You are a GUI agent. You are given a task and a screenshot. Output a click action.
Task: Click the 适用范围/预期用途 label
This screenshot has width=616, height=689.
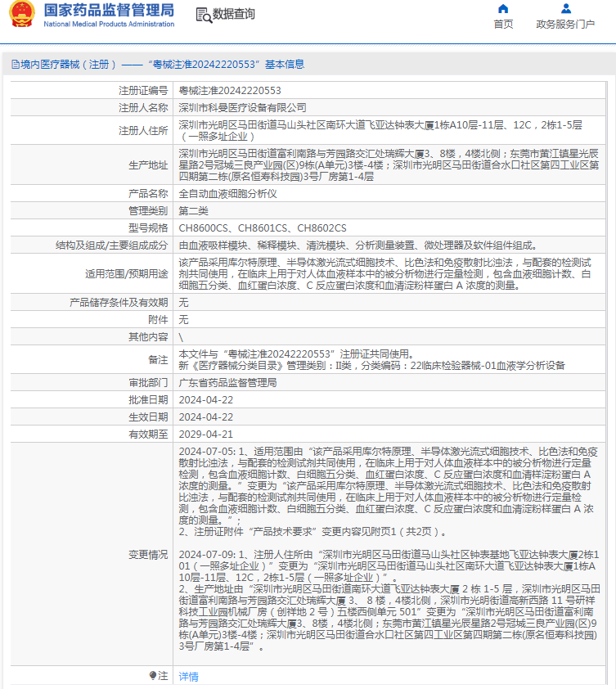pos(127,274)
